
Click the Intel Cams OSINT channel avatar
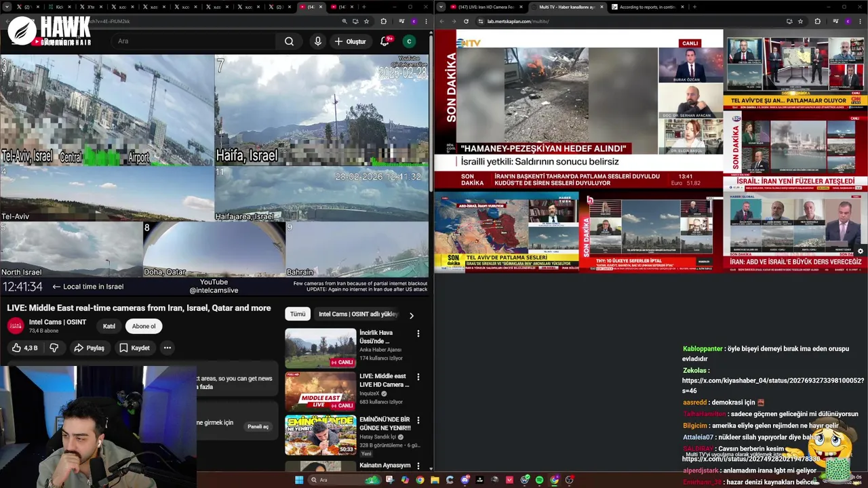(x=15, y=326)
